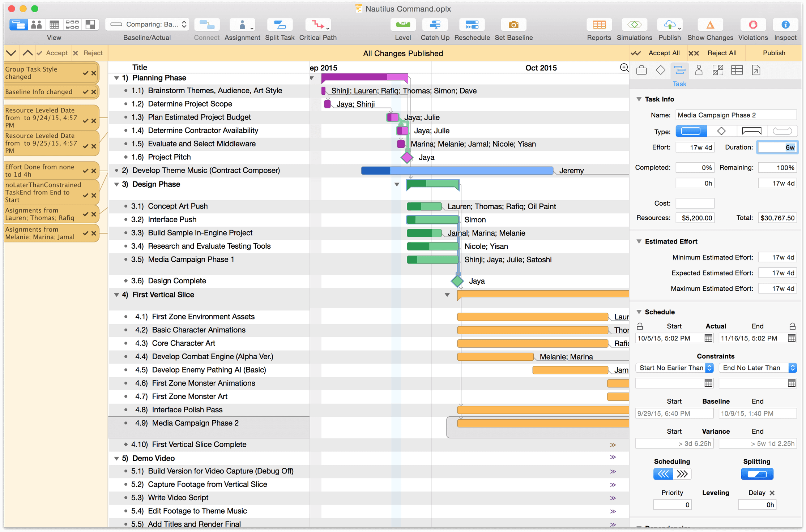Click the Set Baseline tool icon

pos(512,24)
